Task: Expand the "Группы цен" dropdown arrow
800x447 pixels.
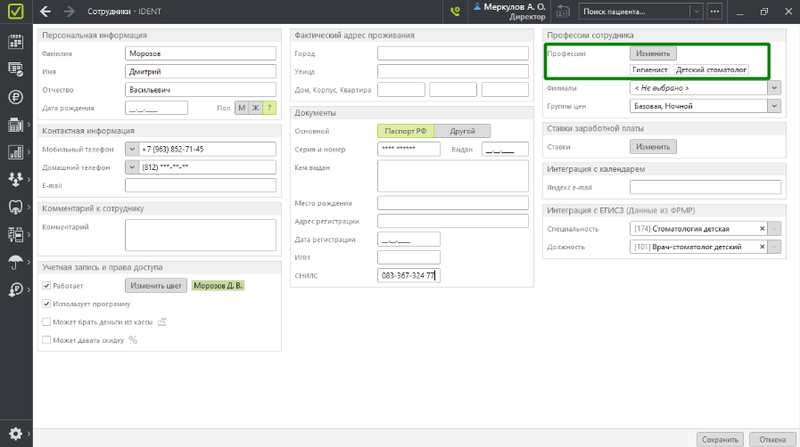Action: click(x=774, y=105)
